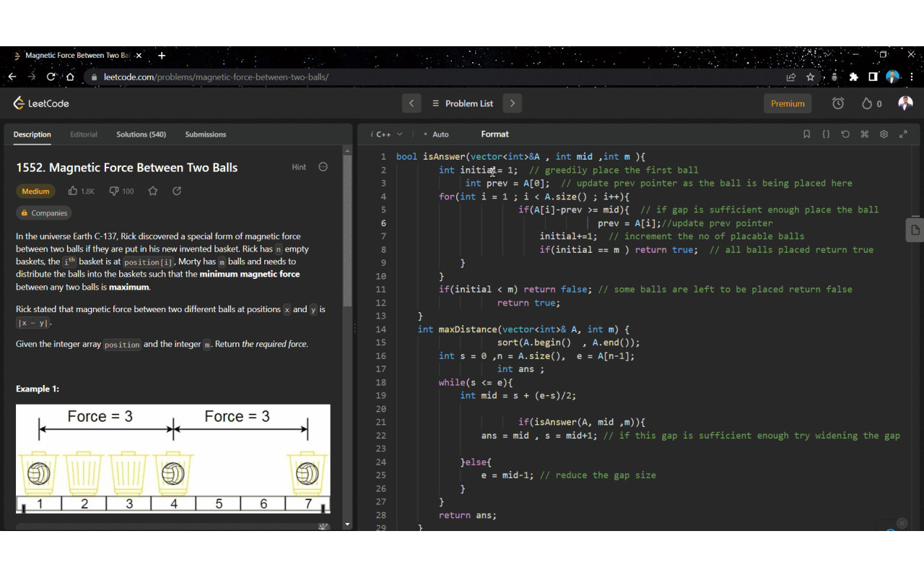
Task: Click the browser back arrow
Action: (12, 77)
